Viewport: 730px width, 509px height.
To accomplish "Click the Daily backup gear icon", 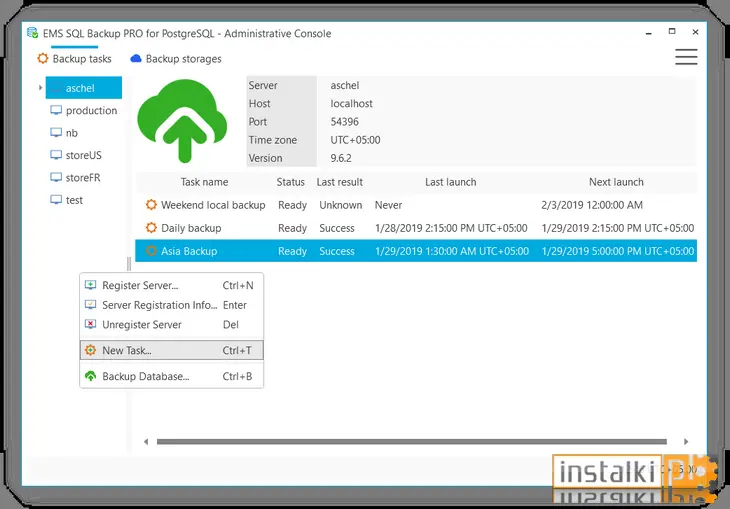I will 151,228.
